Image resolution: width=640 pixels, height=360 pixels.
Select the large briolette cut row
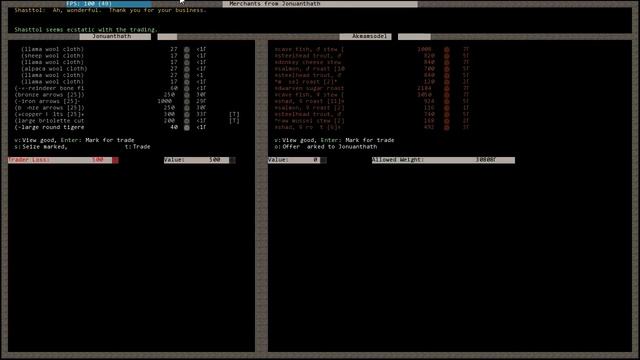click(x=127, y=121)
